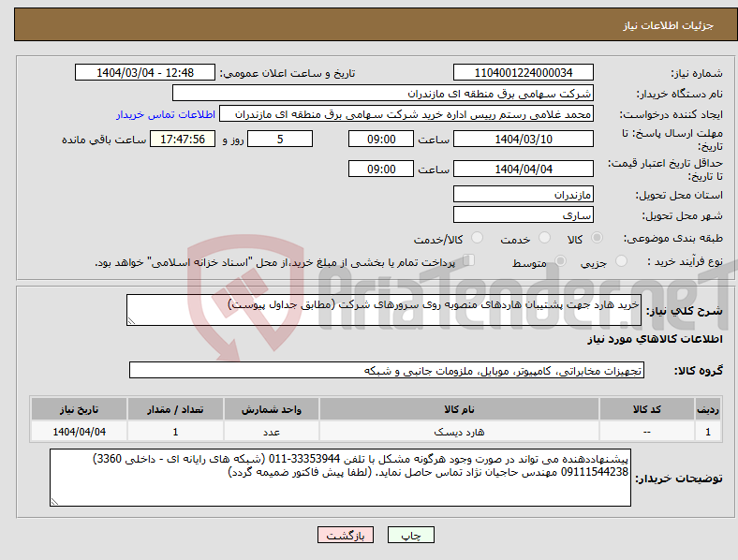This screenshot has height=560, width=738.
Task: Choose the جزیی purchase type radio
Action: tap(621, 260)
